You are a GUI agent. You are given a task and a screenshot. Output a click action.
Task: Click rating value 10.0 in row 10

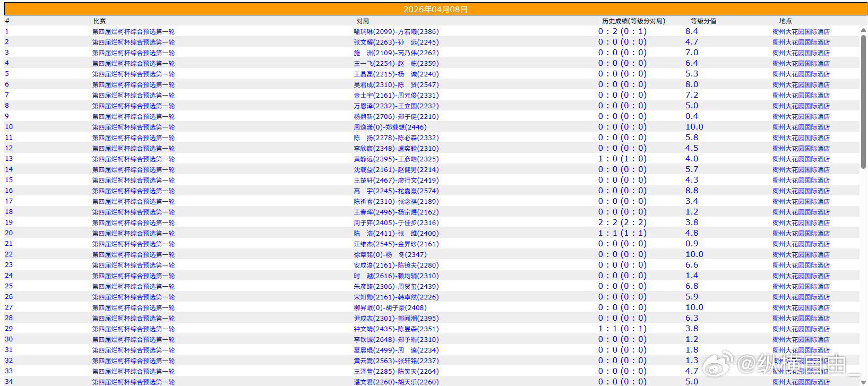[x=694, y=127]
